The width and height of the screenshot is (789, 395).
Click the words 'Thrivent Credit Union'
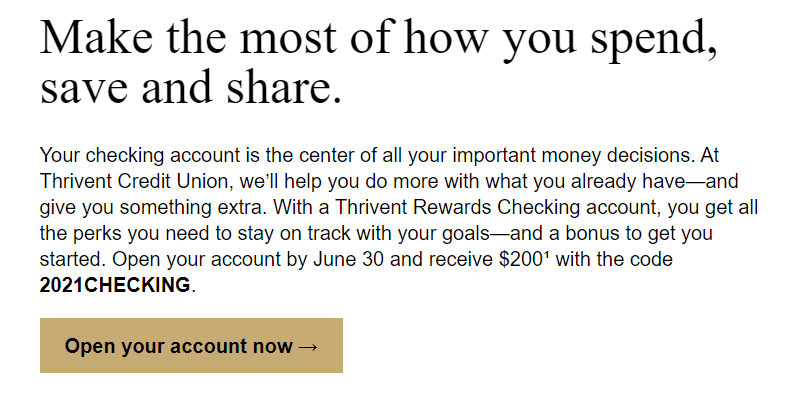tap(134, 181)
